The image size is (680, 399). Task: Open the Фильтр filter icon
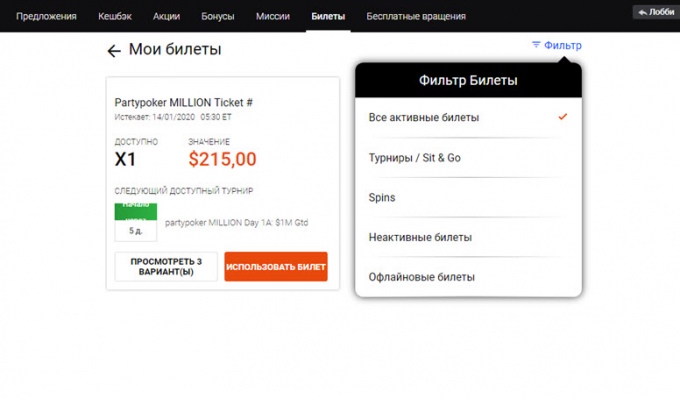(x=536, y=45)
